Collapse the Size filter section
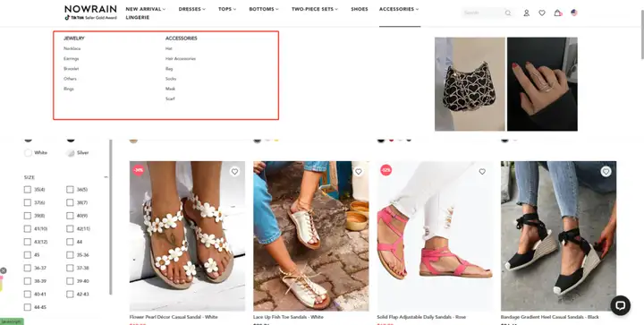 tap(106, 177)
